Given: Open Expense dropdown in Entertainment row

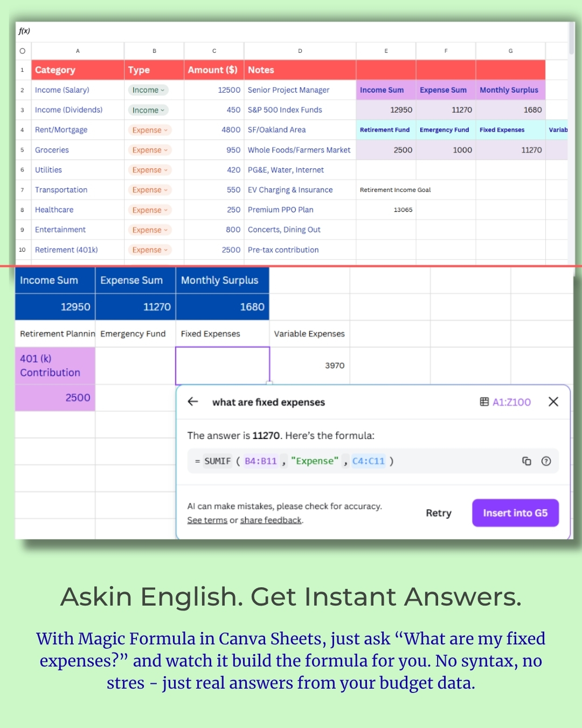Looking at the screenshot, I should coord(150,230).
